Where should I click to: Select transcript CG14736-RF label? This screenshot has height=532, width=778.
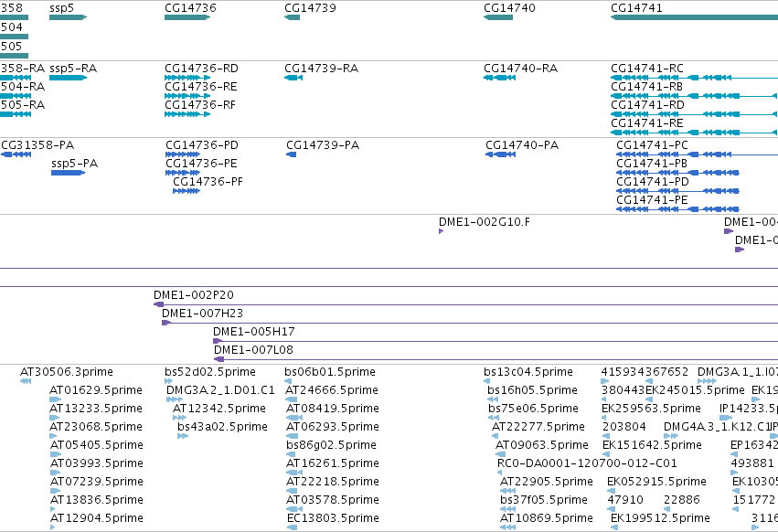200,105
